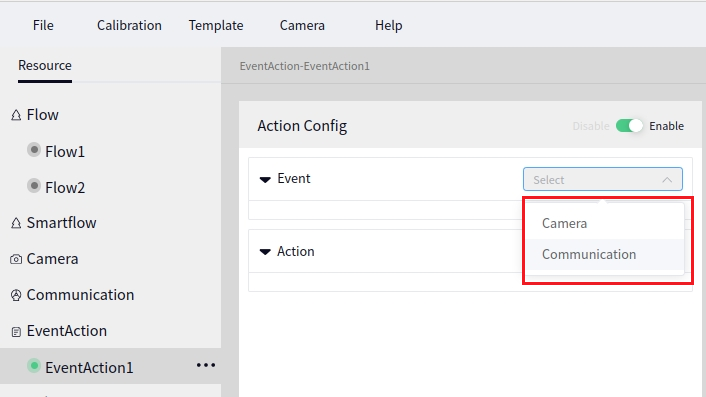Click the Action Config heading
This screenshot has height=397, width=706.
pyautogui.click(x=302, y=126)
